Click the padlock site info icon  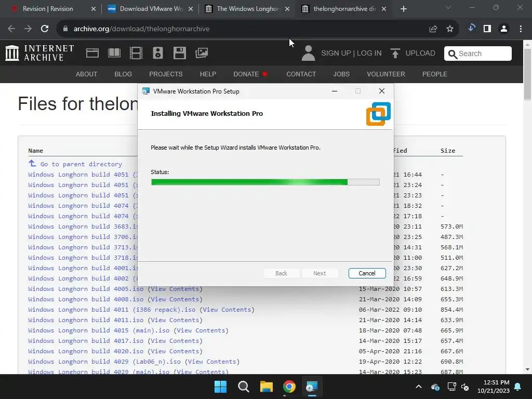click(65, 29)
